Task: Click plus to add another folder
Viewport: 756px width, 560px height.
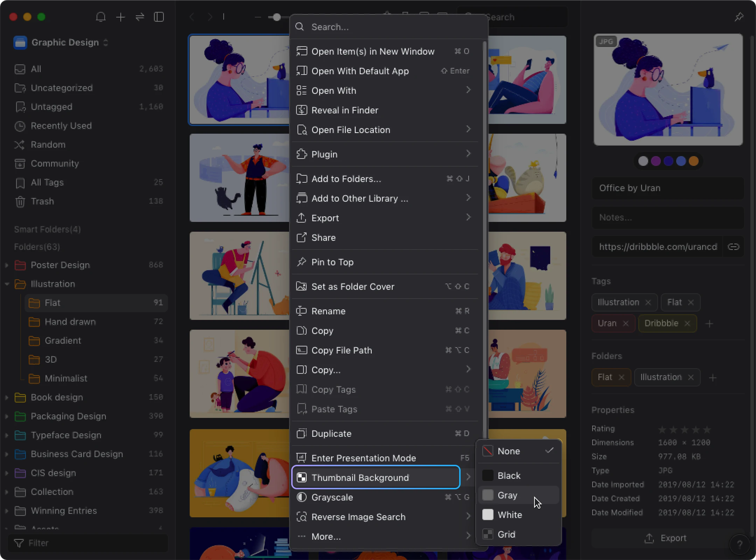Action: tap(713, 378)
